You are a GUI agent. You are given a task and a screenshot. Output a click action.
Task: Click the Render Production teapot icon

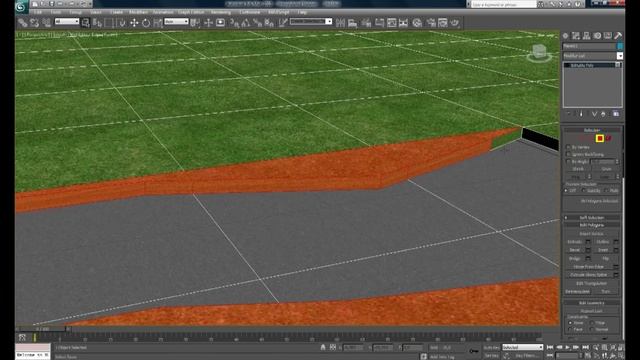[455, 23]
